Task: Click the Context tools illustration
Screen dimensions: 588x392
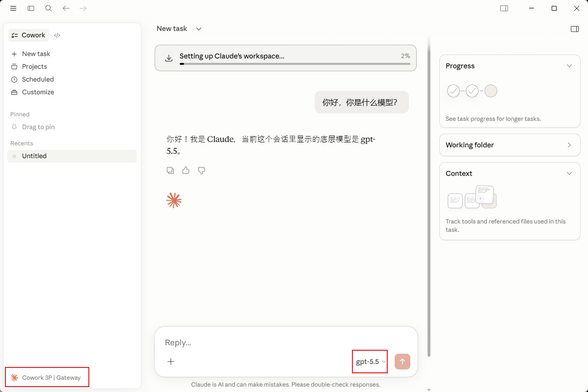Action: click(472, 197)
